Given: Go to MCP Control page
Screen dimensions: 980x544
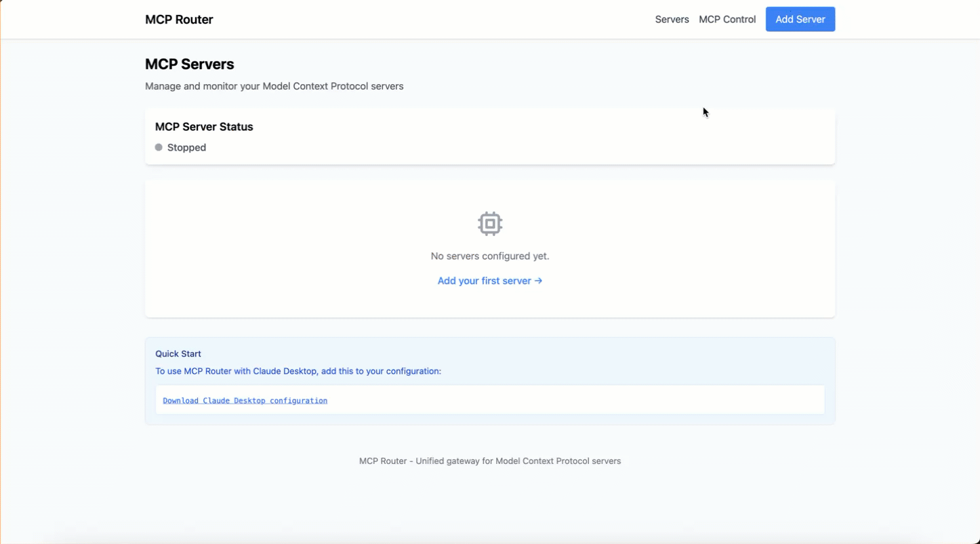Looking at the screenshot, I should (727, 20).
